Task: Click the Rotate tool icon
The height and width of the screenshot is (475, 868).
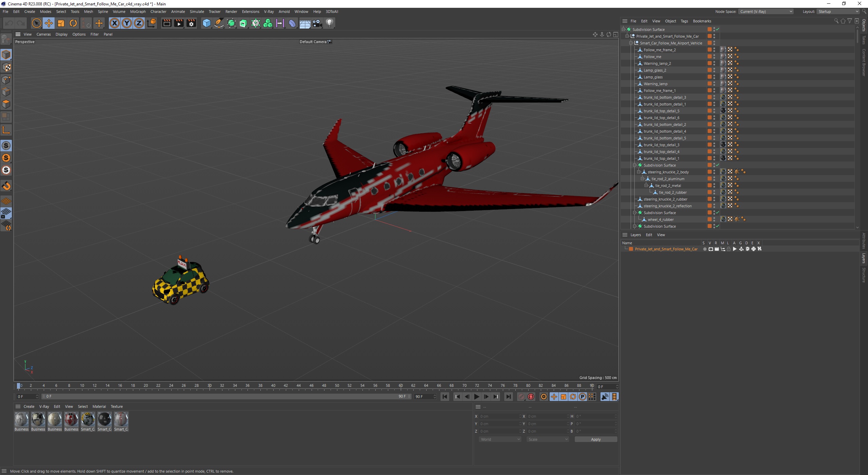Action: coord(74,23)
